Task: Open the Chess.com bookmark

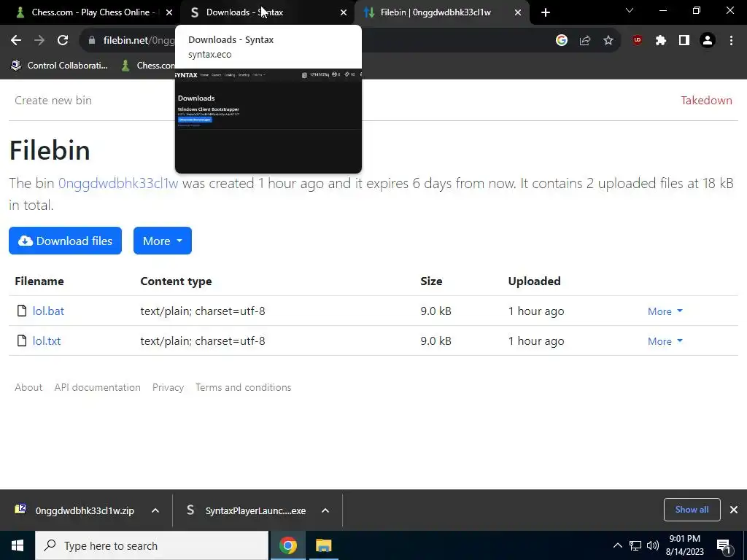Action: (x=148, y=66)
